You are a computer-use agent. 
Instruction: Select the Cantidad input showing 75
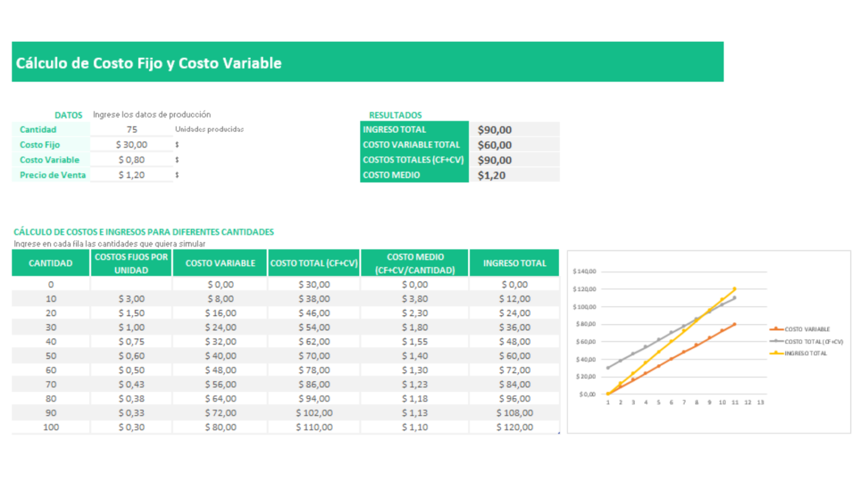pyautogui.click(x=131, y=129)
